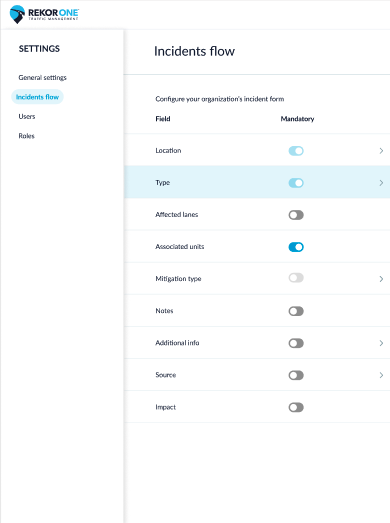Click the Notes field label
390x523 pixels.
click(164, 311)
